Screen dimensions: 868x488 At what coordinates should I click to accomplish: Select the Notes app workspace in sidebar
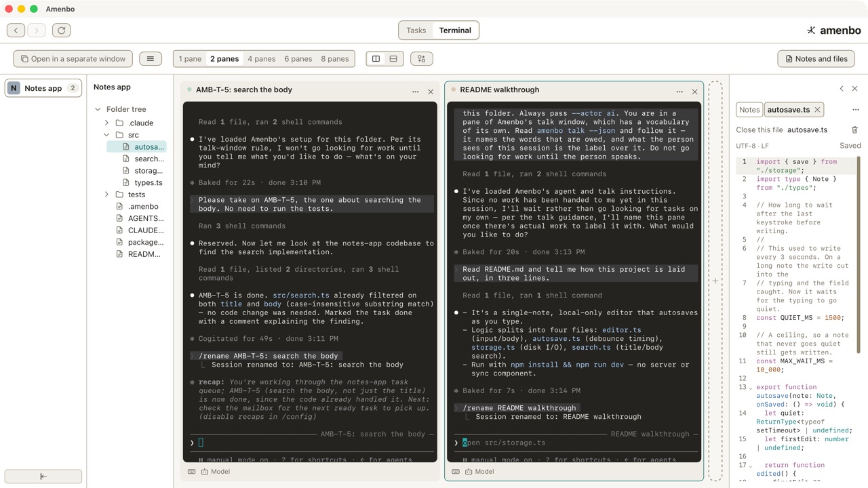click(x=43, y=88)
